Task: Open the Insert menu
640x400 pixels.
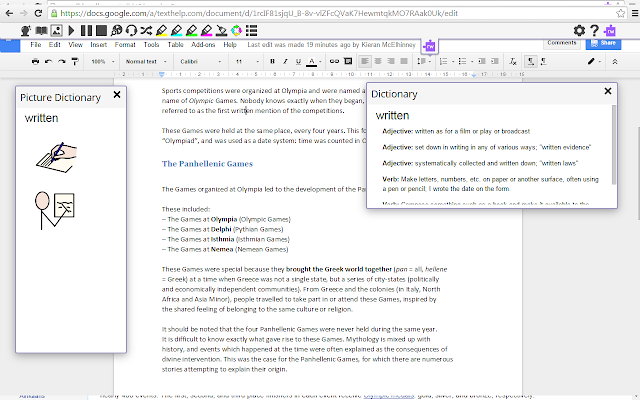Action: pos(98,44)
